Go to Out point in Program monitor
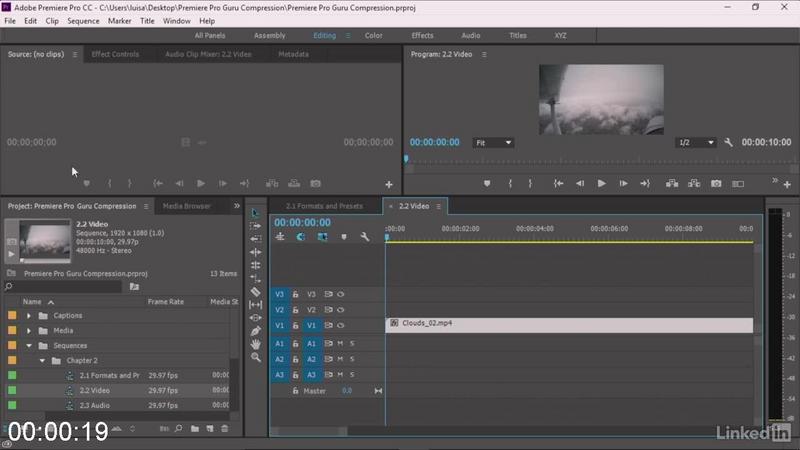This screenshot has width=800, height=450. (645, 184)
